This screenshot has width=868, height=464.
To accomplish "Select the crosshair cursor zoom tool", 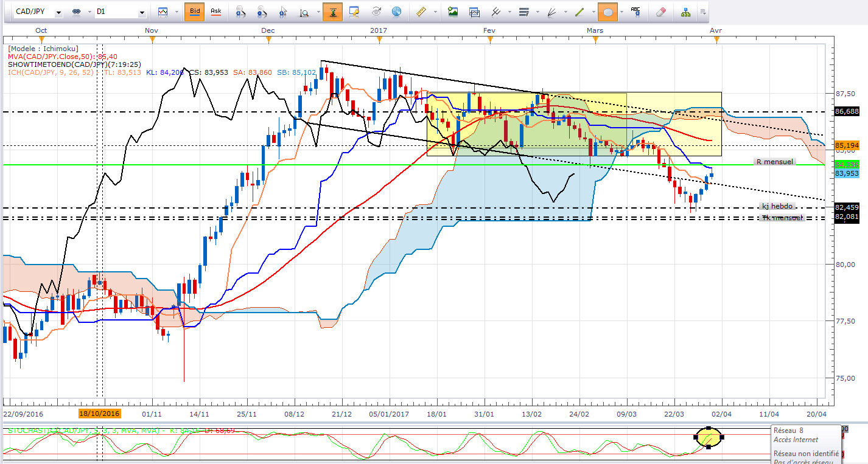I will pos(283,12).
